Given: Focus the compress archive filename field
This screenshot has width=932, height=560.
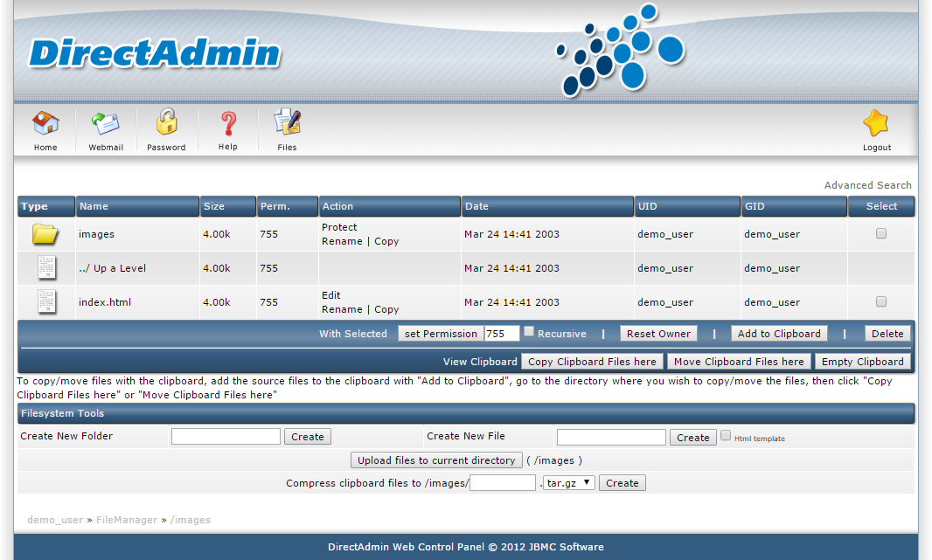Looking at the screenshot, I should [503, 483].
